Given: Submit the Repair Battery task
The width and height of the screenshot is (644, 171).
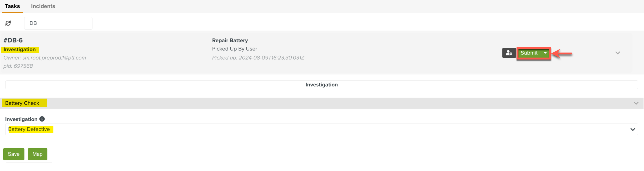Looking at the screenshot, I should coord(529,53).
